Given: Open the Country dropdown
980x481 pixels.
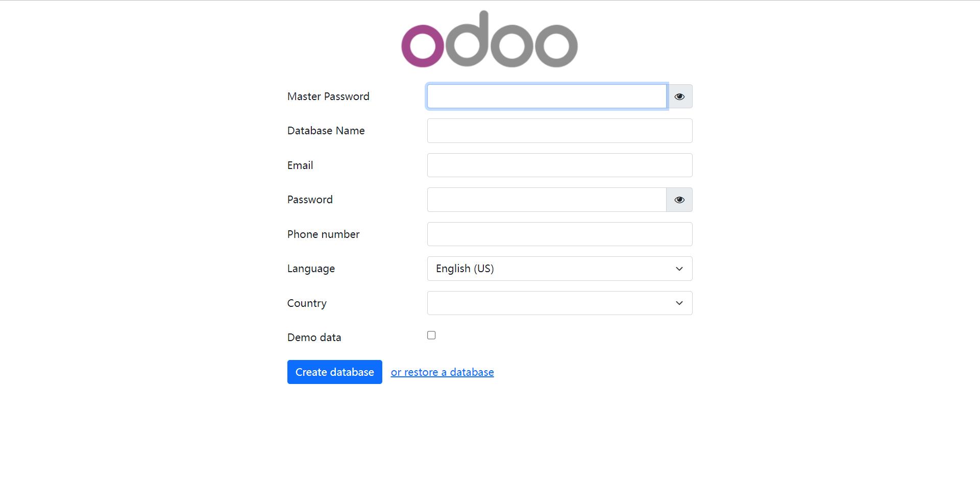Looking at the screenshot, I should point(559,303).
